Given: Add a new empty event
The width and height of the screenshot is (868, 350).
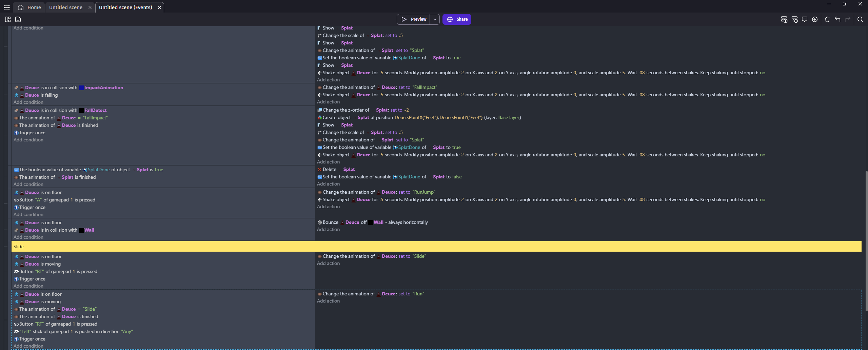Looking at the screenshot, I should [784, 19].
